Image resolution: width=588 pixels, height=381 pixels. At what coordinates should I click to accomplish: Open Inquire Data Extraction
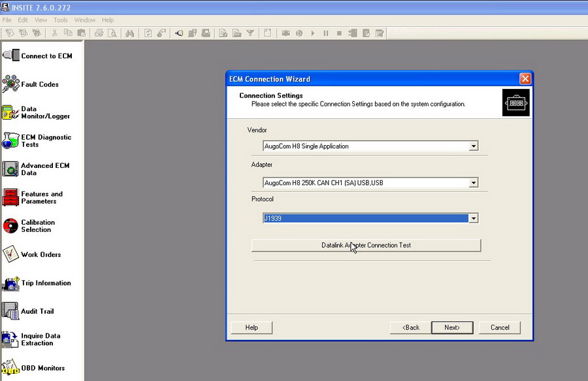pyautogui.click(x=31, y=339)
